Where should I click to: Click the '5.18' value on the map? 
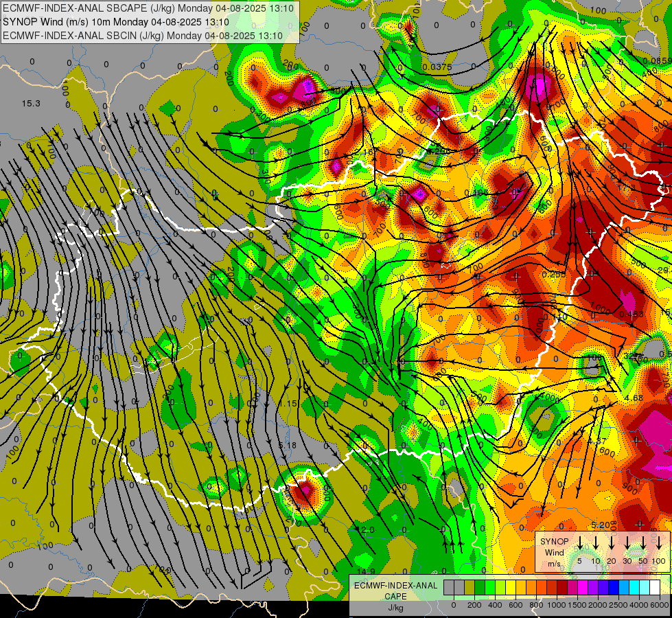click(288, 445)
